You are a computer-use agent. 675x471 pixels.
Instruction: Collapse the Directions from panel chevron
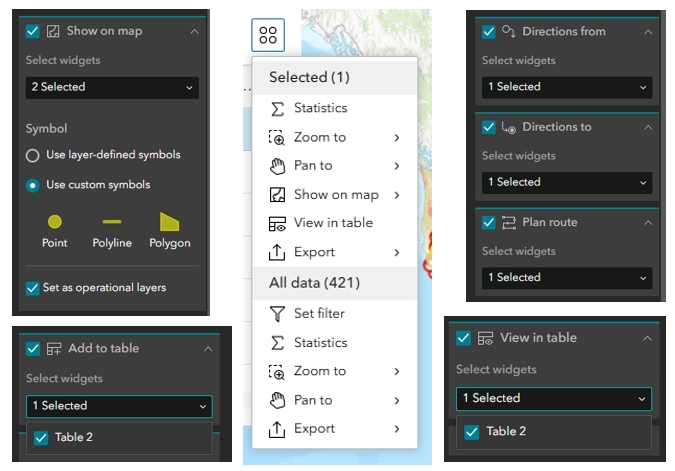(x=648, y=32)
